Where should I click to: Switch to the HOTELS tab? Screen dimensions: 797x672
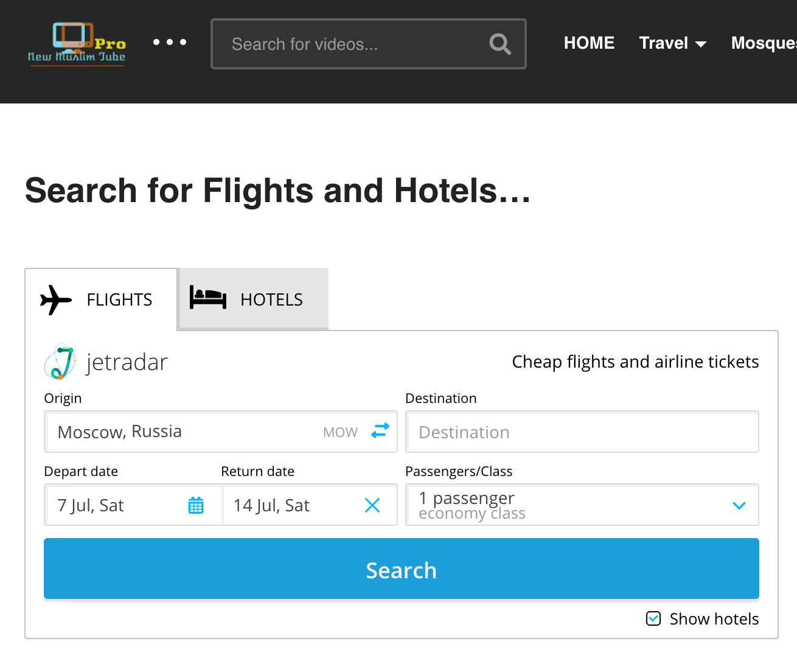tap(254, 299)
